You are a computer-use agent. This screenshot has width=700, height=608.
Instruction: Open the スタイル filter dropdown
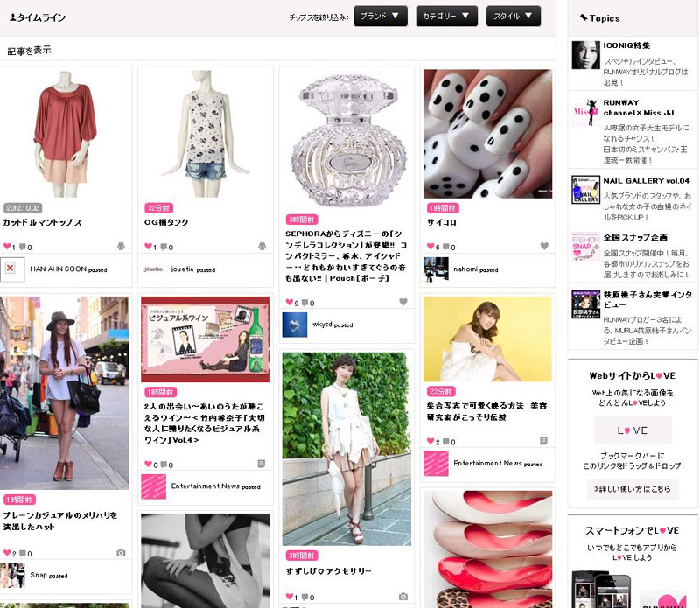(x=514, y=16)
